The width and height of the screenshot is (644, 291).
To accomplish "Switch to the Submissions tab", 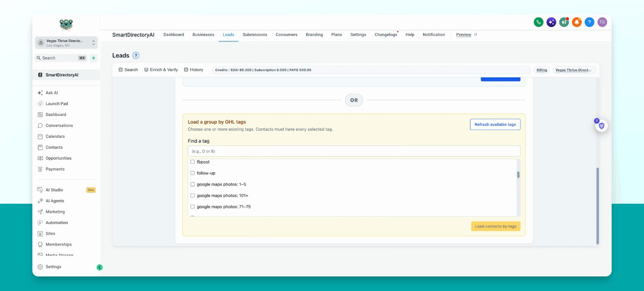I will tap(255, 35).
